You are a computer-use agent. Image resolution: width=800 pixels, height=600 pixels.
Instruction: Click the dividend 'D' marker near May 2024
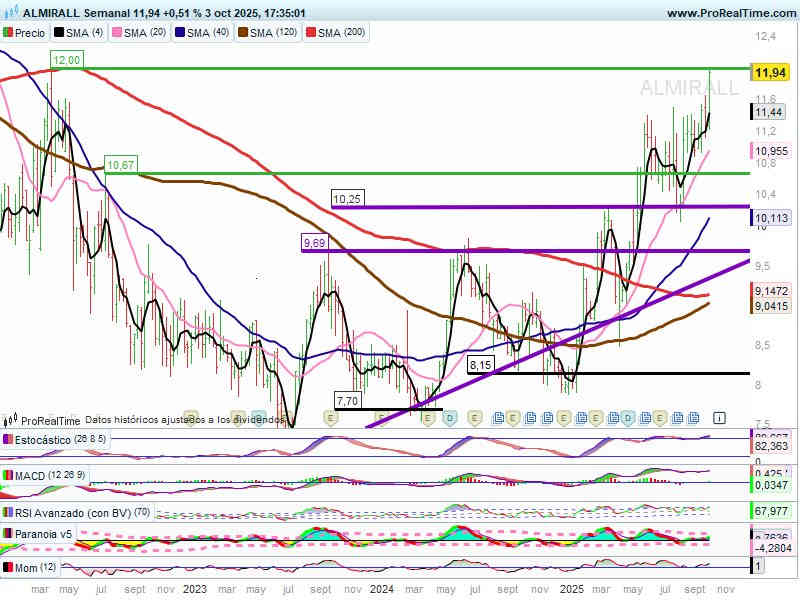pyautogui.click(x=450, y=417)
